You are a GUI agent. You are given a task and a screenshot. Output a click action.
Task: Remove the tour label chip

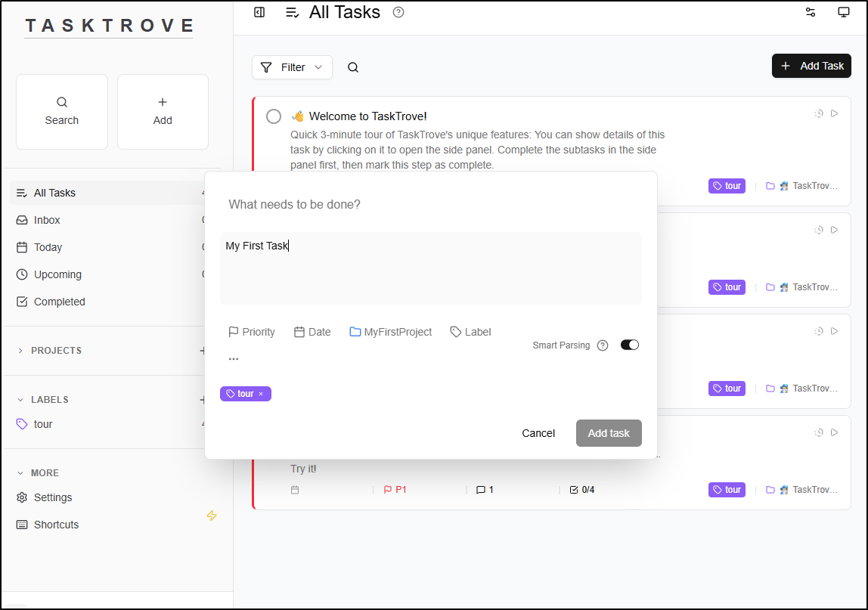(261, 394)
